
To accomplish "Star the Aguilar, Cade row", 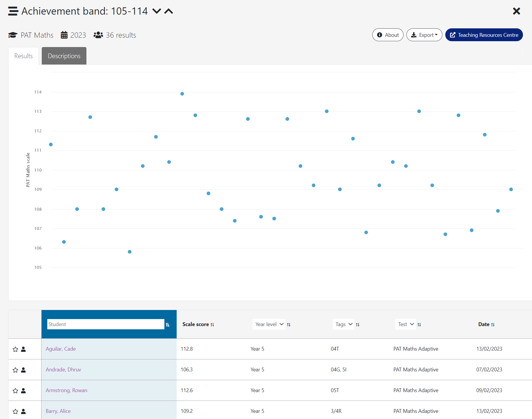I will click(x=15, y=349).
